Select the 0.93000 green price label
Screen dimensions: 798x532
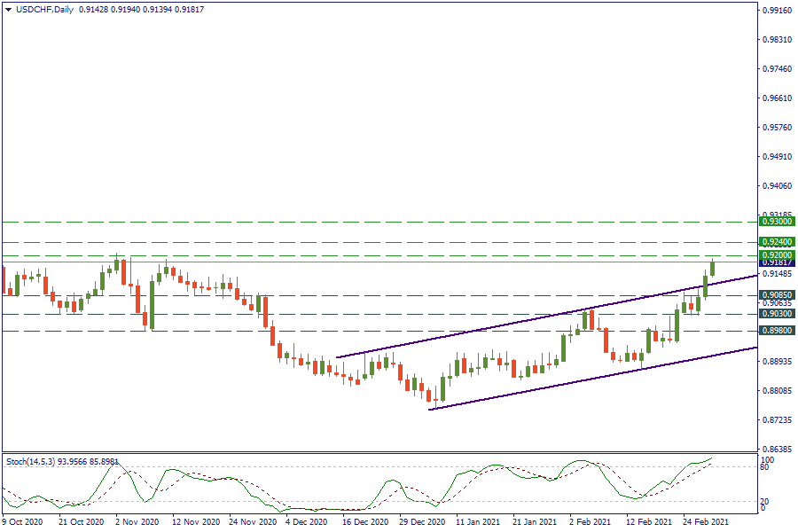pyautogui.click(x=777, y=222)
